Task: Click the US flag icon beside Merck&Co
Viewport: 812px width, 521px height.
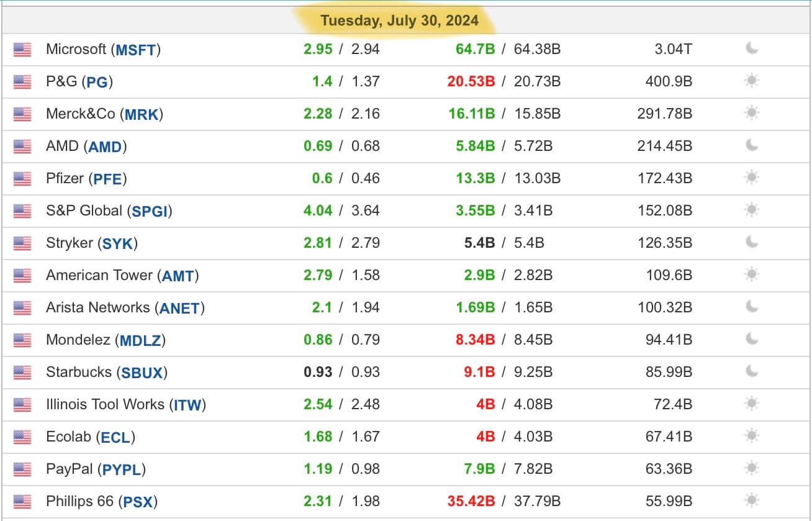Action: coord(22,114)
